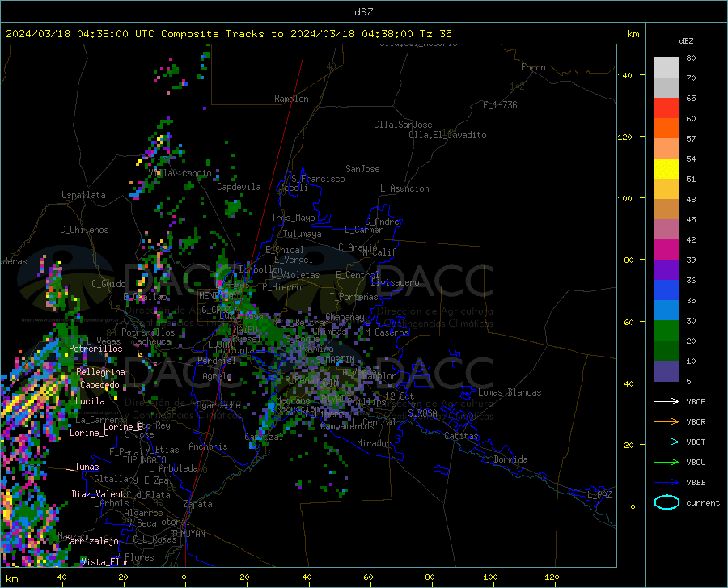
Task: Click the '-40' tick on the bottom axis
Action: coord(59,577)
